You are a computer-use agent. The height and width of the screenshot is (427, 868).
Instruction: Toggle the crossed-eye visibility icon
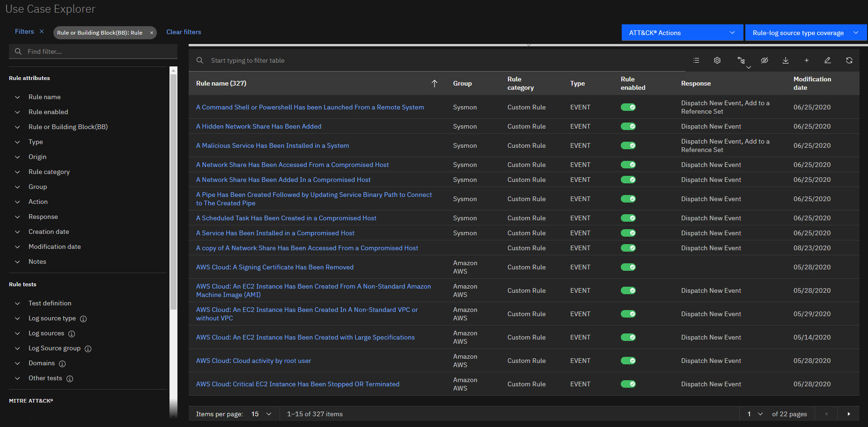pos(765,60)
